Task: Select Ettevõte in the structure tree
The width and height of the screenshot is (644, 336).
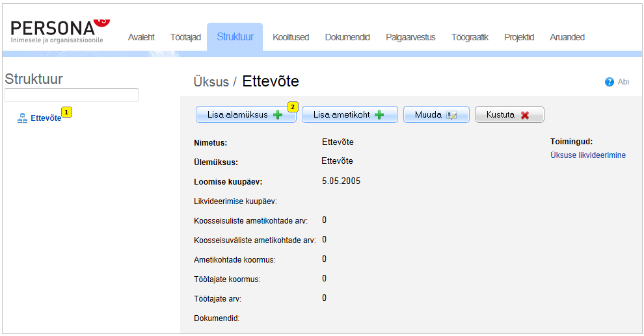Action: [x=46, y=118]
